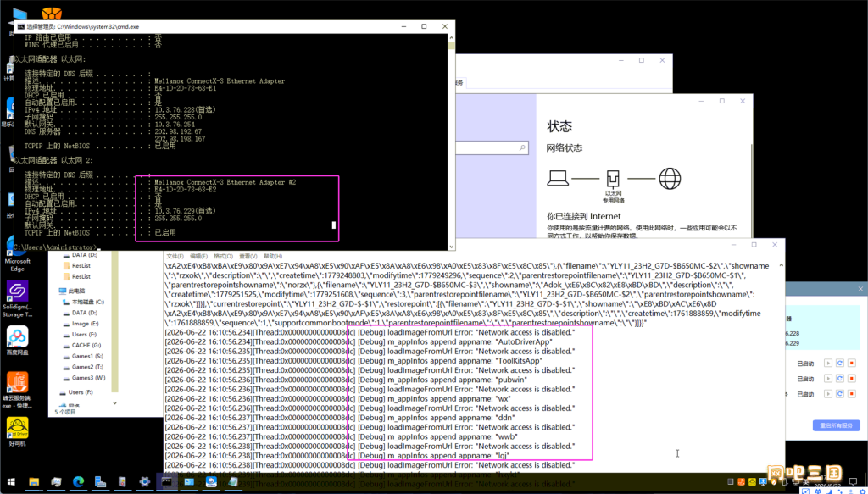Open the 文件(F) menu in Notepad
Viewport: 868px width, 494px height.
click(175, 257)
